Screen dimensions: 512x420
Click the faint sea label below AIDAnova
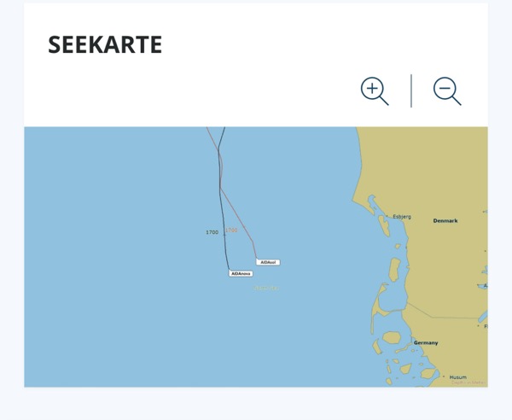point(266,289)
